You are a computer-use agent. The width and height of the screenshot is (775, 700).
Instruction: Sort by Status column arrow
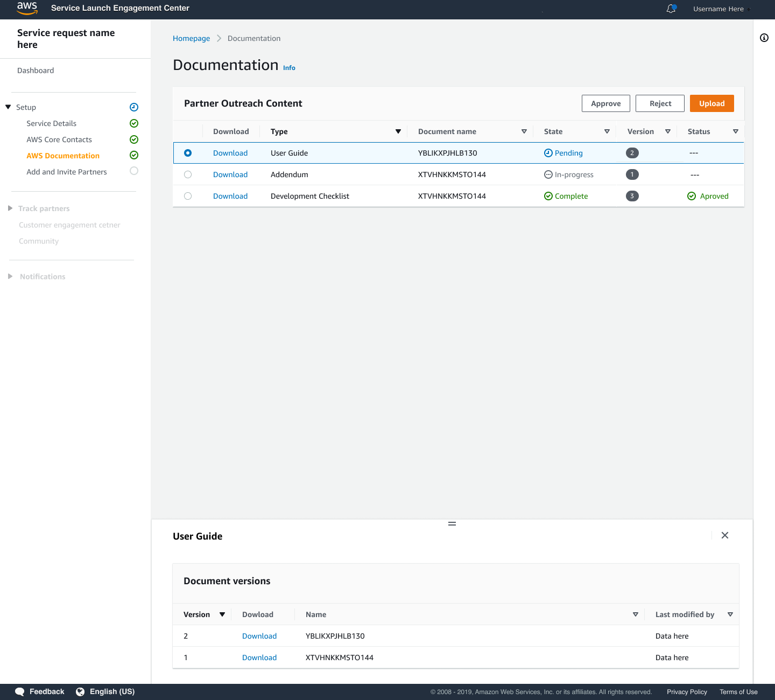[736, 131]
